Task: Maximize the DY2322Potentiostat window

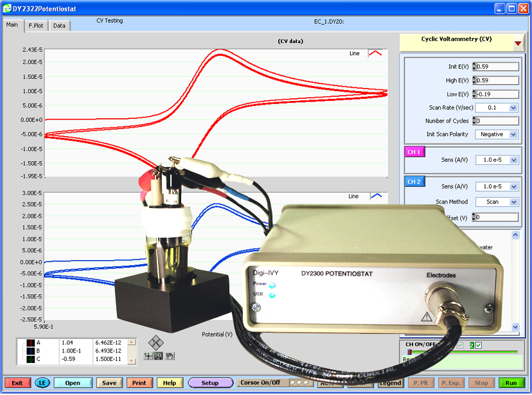Action: [x=511, y=8]
